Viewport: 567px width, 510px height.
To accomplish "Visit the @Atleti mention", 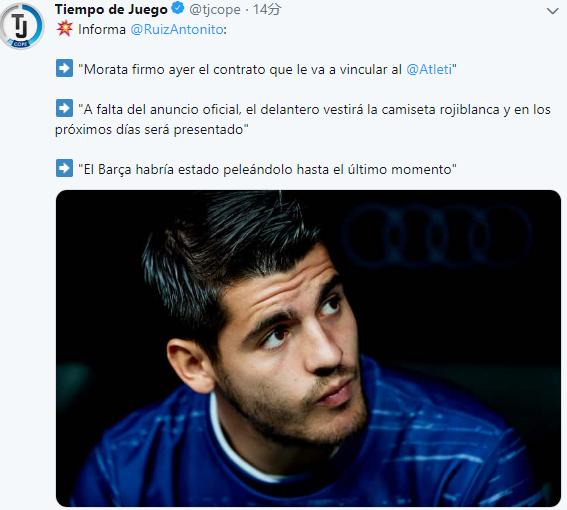I will click(x=429, y=69).
